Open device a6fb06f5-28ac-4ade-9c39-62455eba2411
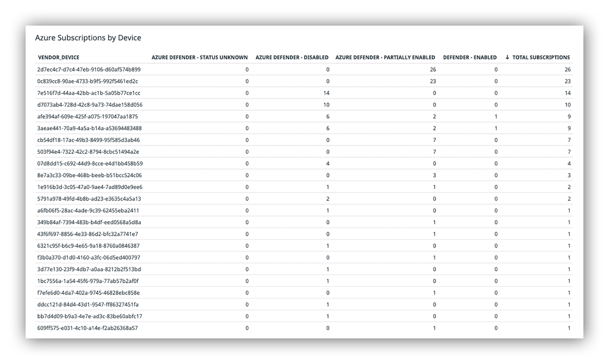This screenshot has width=609, height=364. pos(88,211)
